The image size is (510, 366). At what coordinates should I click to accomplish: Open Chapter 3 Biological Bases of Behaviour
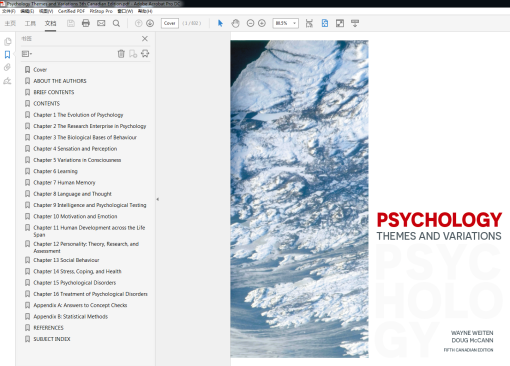point(85,137)
